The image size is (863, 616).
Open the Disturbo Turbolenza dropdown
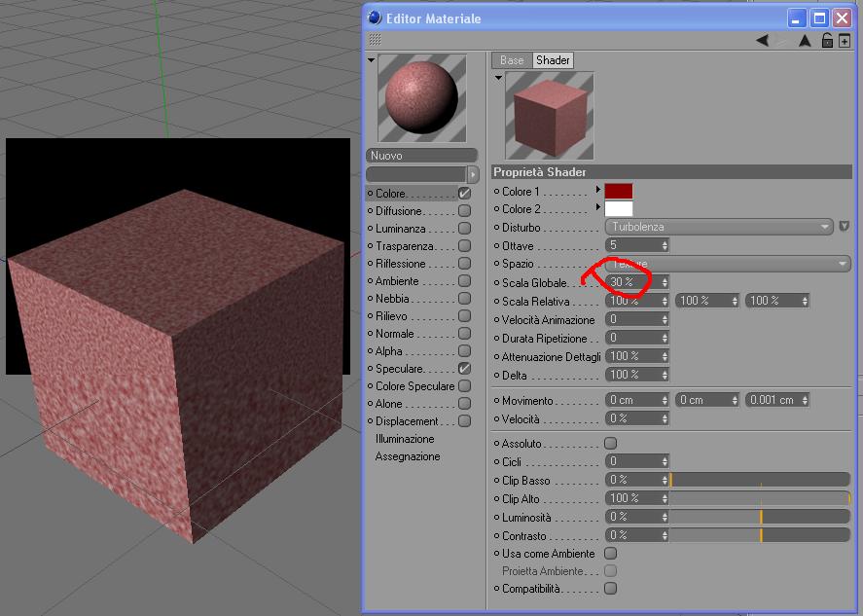tap(719, 227)
